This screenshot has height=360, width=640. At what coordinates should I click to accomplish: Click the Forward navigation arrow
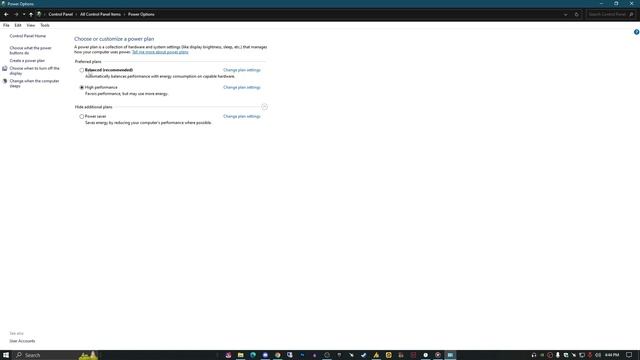[x=16, y=14]
